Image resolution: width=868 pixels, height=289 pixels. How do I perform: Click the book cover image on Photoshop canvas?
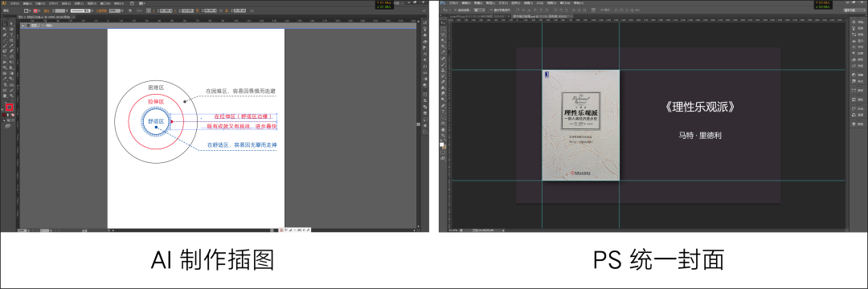pyautogui.click(x=581, y=125)
